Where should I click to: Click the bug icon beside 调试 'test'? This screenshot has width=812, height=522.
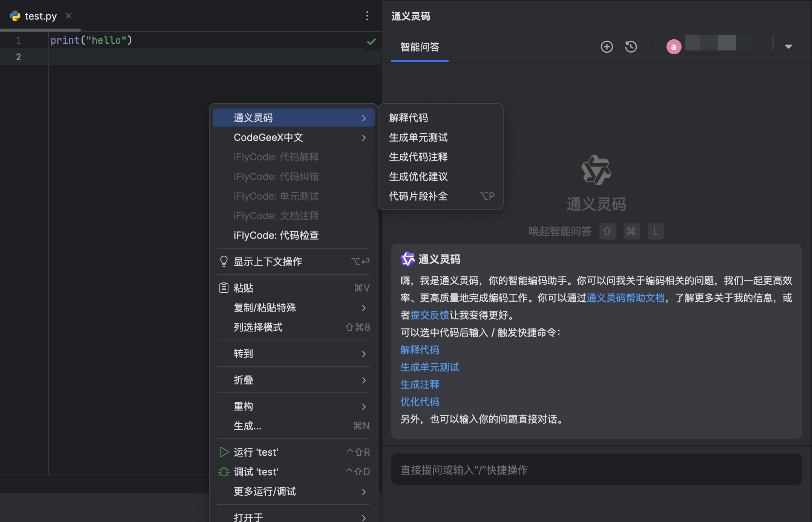point(224,472)
